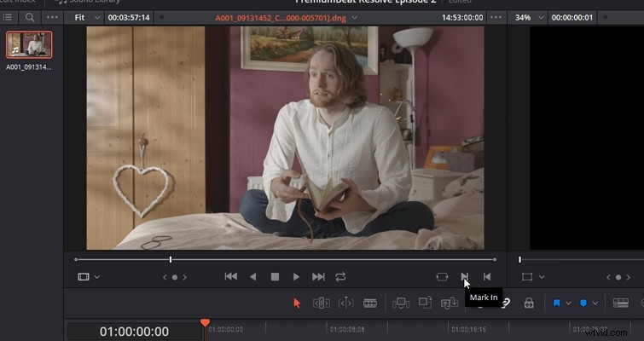Click the Overwrite Clip icon

425,303
